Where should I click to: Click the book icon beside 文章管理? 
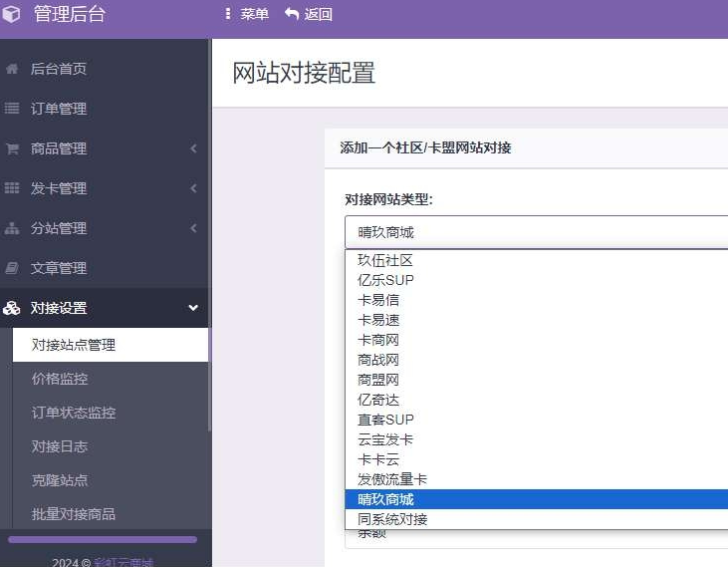[x=12, y=268]
